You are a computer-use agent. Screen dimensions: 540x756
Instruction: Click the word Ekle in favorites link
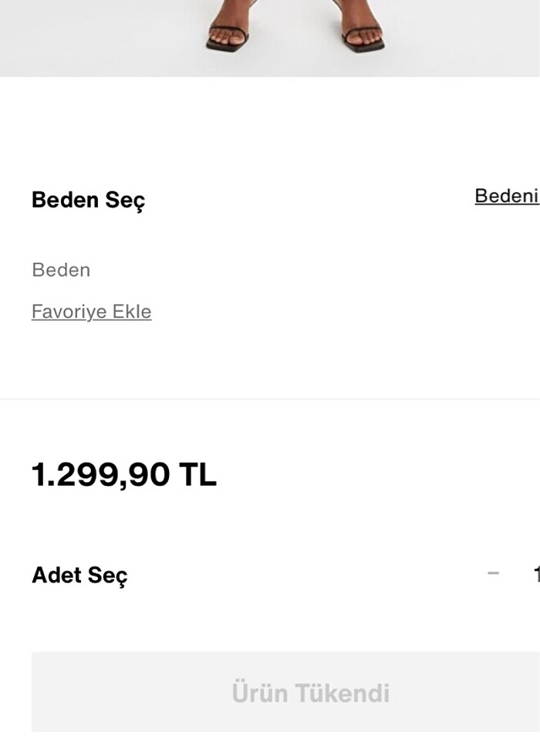coord(132,312)
